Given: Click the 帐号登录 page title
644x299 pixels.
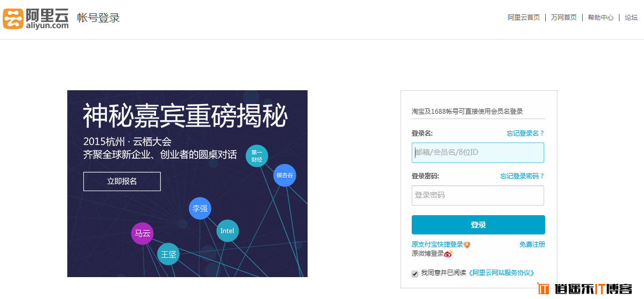Looking at the screenshot, I should tap(99, 18).
